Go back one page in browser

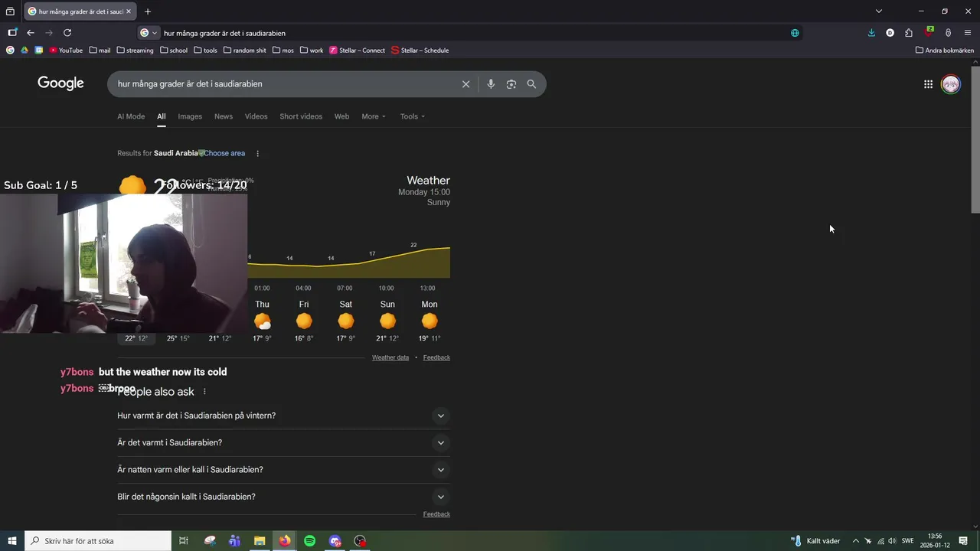[31, 33]
